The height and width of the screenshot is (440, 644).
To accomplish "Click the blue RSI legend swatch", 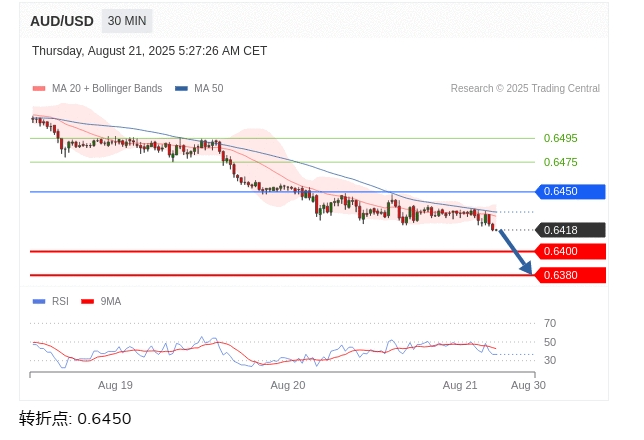I will click(x=39, y=302).
